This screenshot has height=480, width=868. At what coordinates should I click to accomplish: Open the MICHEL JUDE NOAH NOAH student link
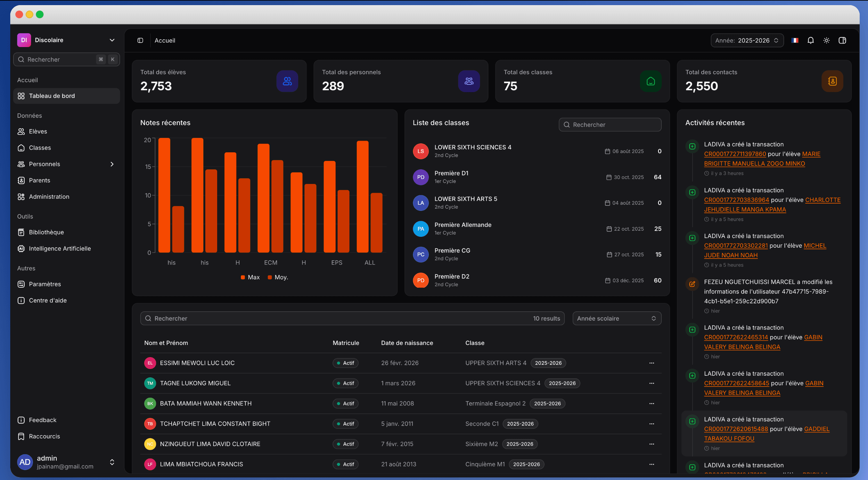click(x=731, y=255)
